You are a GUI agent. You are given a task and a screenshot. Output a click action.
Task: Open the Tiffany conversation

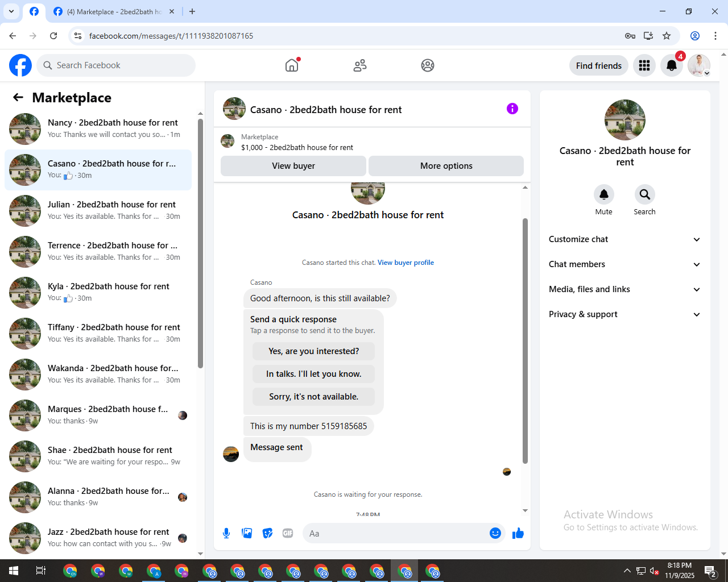[x=98, y=334]
